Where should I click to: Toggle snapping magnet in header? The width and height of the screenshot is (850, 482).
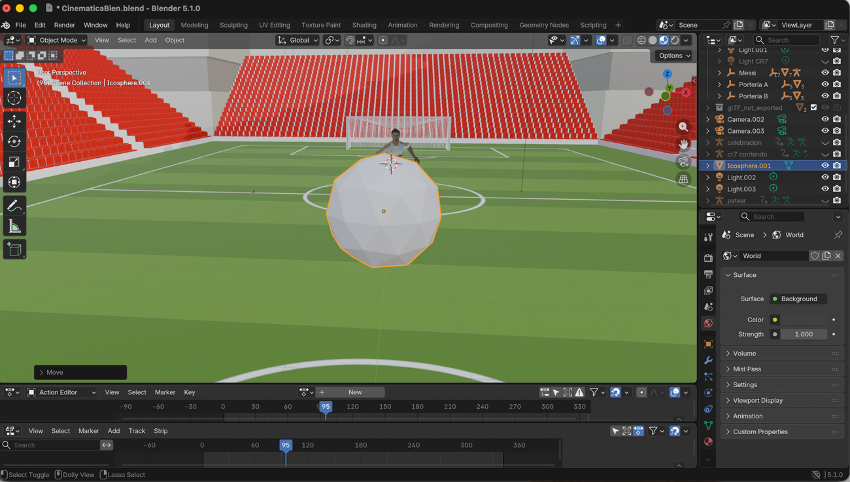(350, 40)
